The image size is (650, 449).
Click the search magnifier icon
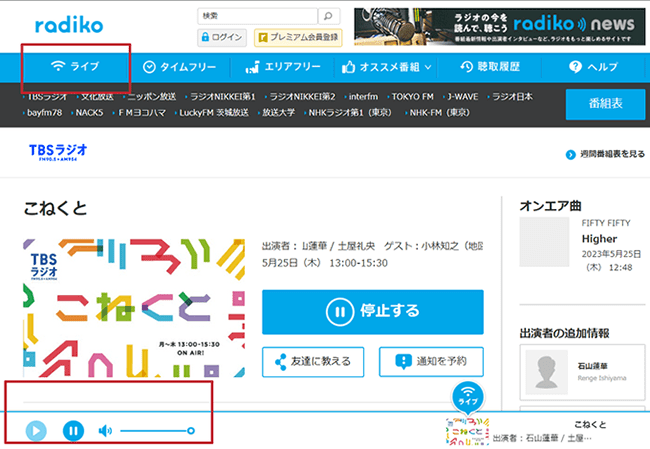tap(329, 16)
